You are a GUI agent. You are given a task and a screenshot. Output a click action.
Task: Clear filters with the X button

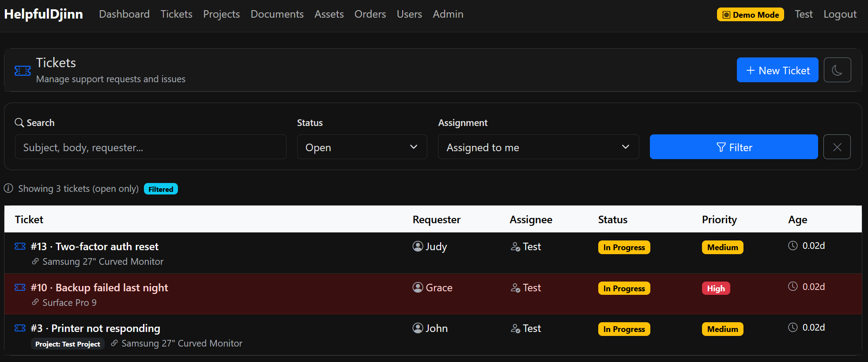click(x=837, y=147)
